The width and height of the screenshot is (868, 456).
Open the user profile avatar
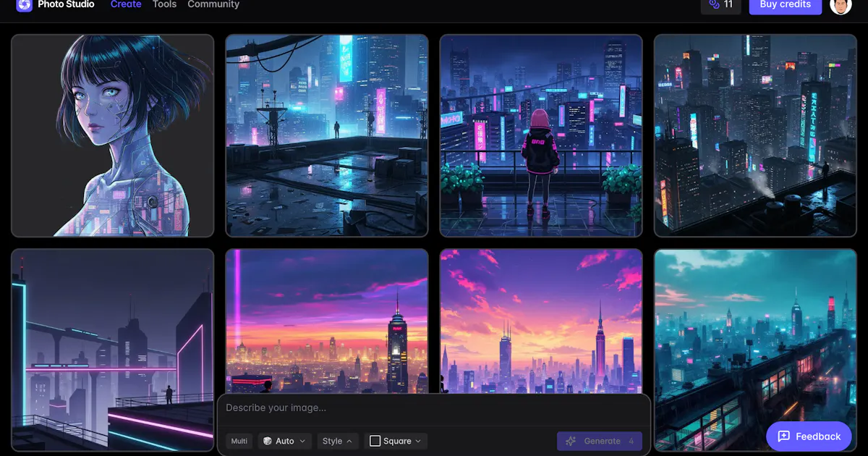pyautogui.click(x=841, y=5)
